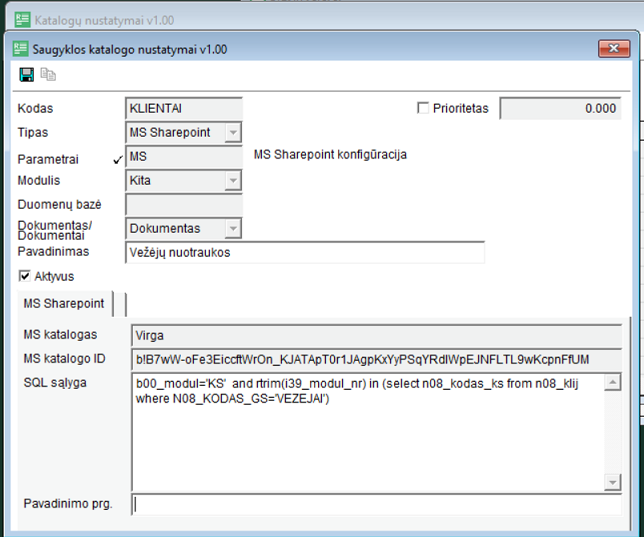This screenshot has width=644, height=537.
Task: Click the checkmark next to Parametrai
Action: coord(119,158)
